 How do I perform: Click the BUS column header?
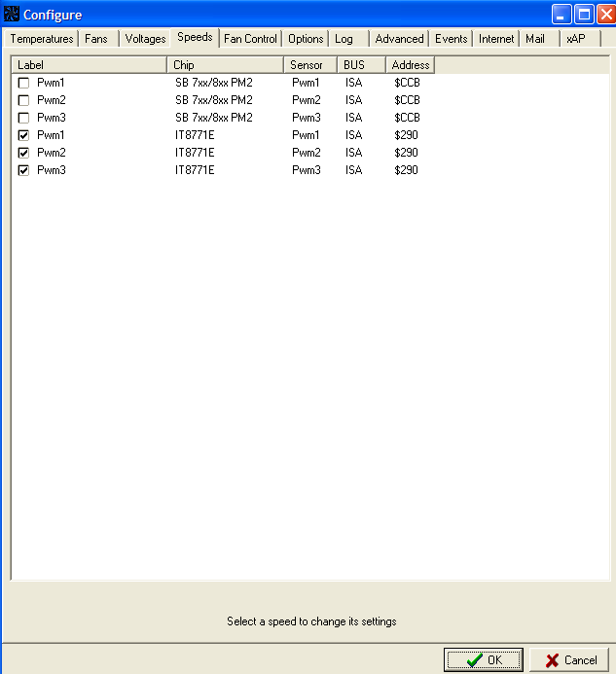coord(361,65)
